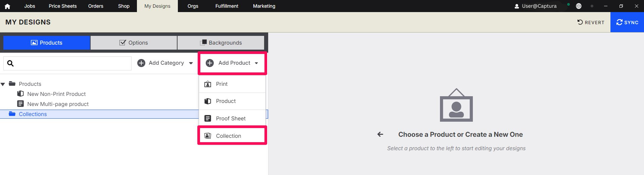644x175 pixels.
Task: Choose the Proof Sheet menu icon
Action: pyautogui.click(x=208, y=118)
